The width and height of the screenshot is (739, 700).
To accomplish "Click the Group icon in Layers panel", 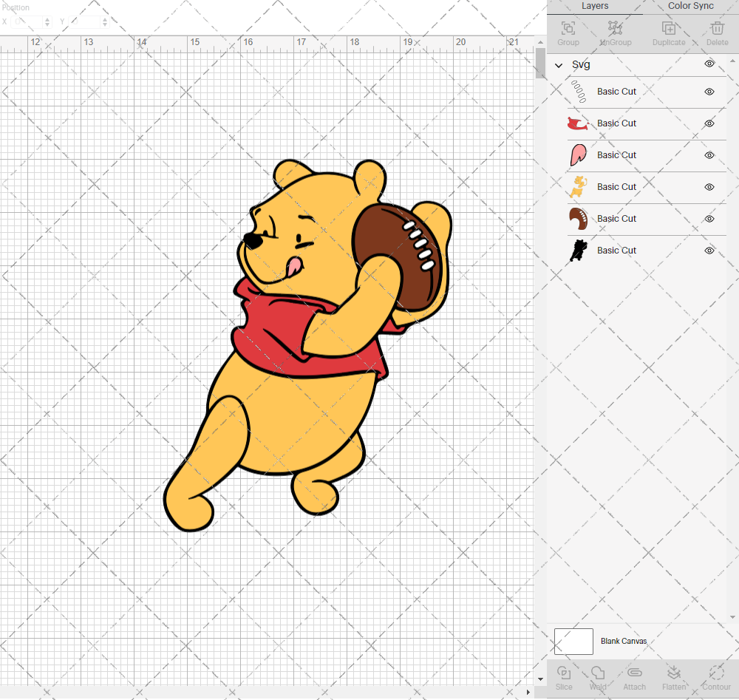I will [x=568, y=28].
